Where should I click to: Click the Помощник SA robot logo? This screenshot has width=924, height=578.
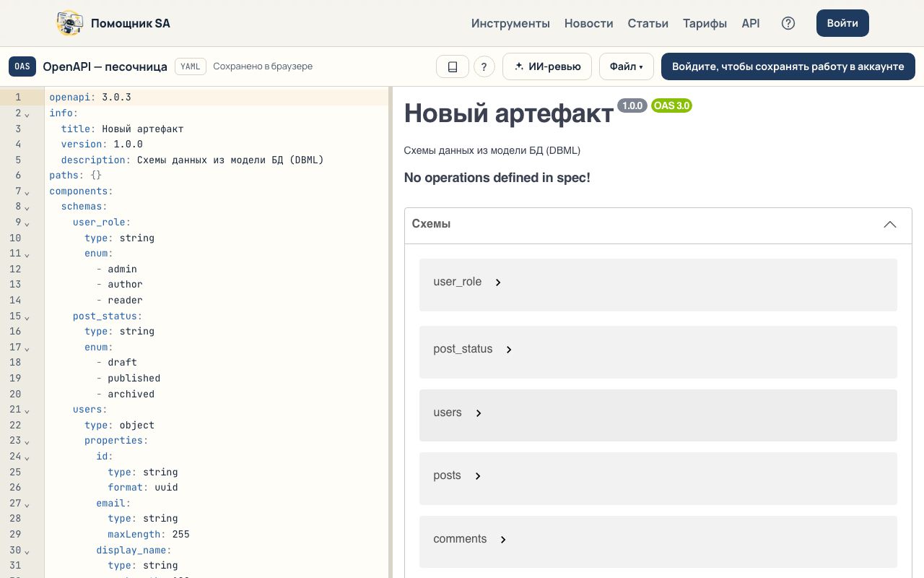click(x=69, y=23)
